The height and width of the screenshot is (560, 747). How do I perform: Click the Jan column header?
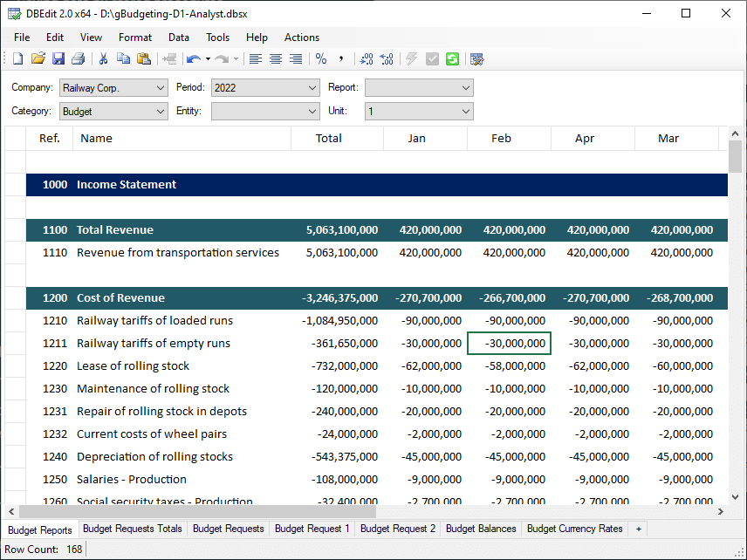point(426,138)
